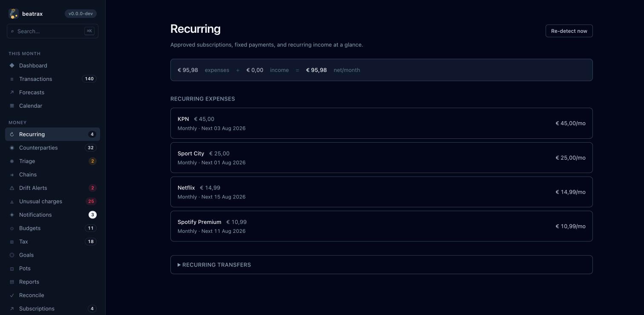
Task: Click the Reports icon in sidebar
Action: tap(12, 282)
